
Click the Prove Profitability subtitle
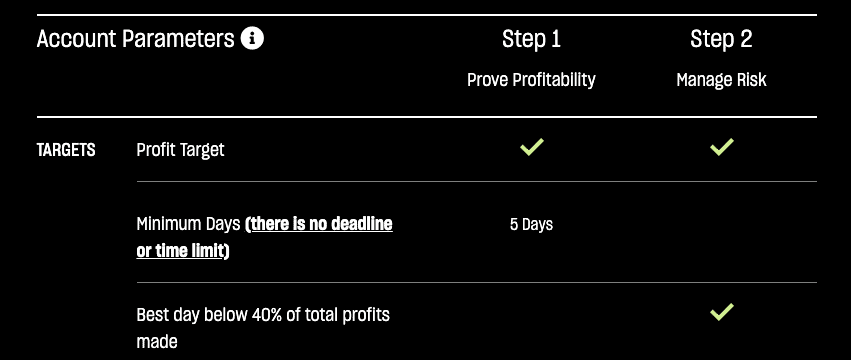tap(531, 80)
